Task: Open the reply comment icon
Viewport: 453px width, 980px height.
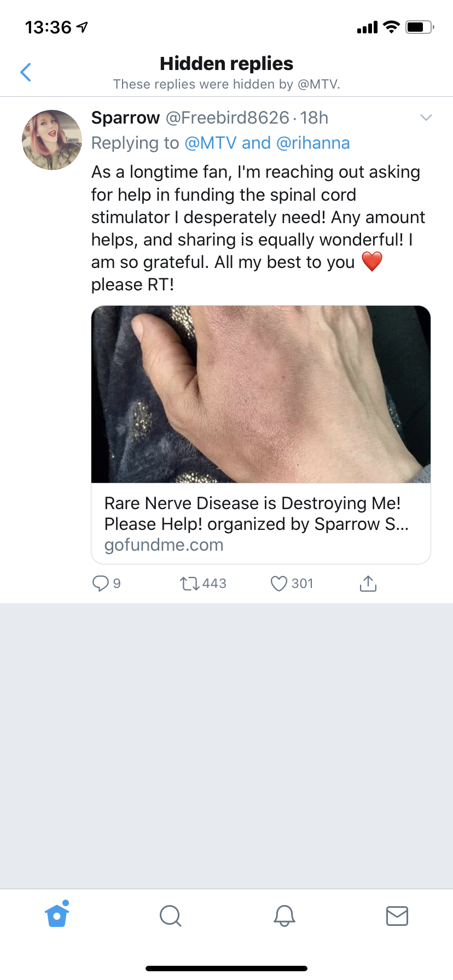Action: [x=101, y=584]
